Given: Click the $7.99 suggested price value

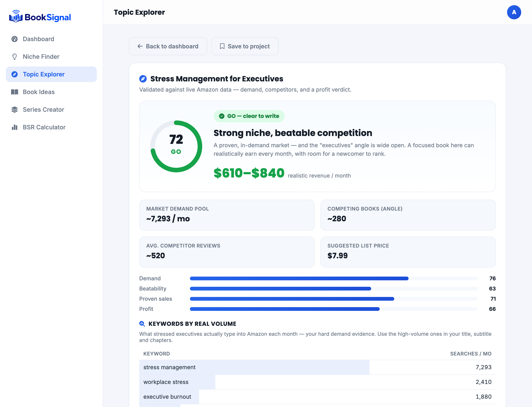Looking at the screenshot, I should tap(337, 256).
